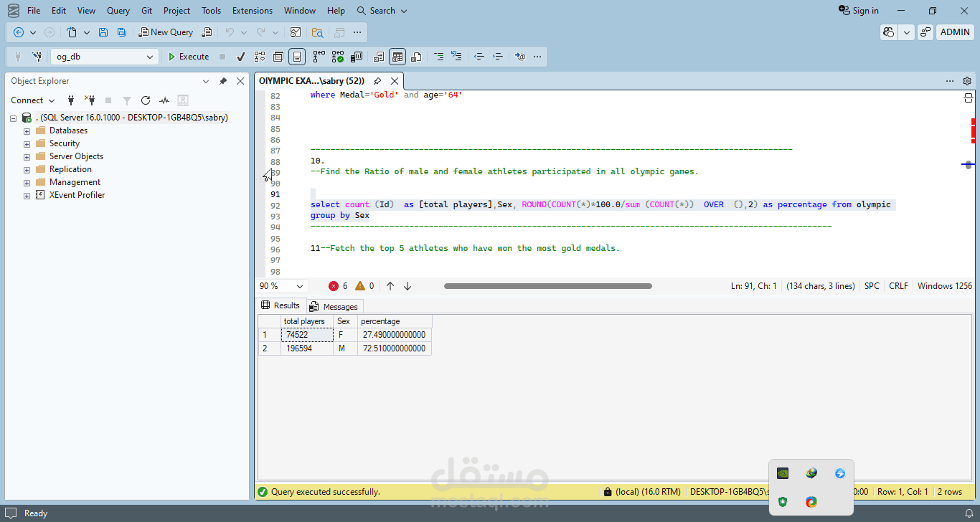Screen dimensions: 980x522
Task: Toggle Include Live Query Statistics
Action: click(x=337, y=57)
